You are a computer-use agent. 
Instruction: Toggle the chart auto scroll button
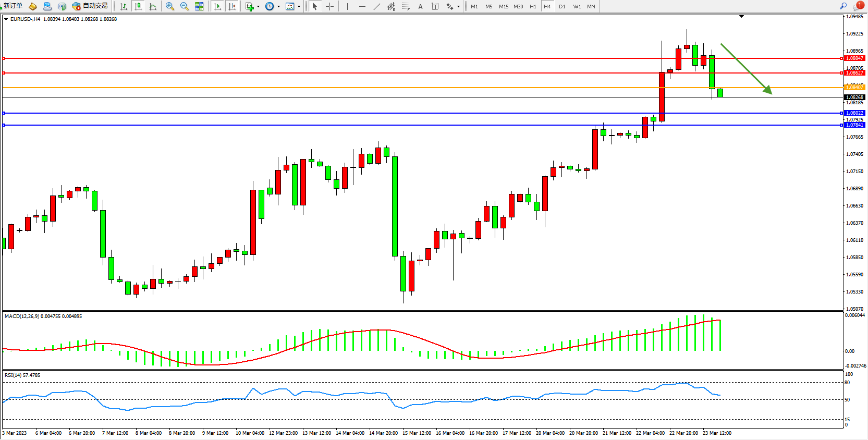(217, 6)
